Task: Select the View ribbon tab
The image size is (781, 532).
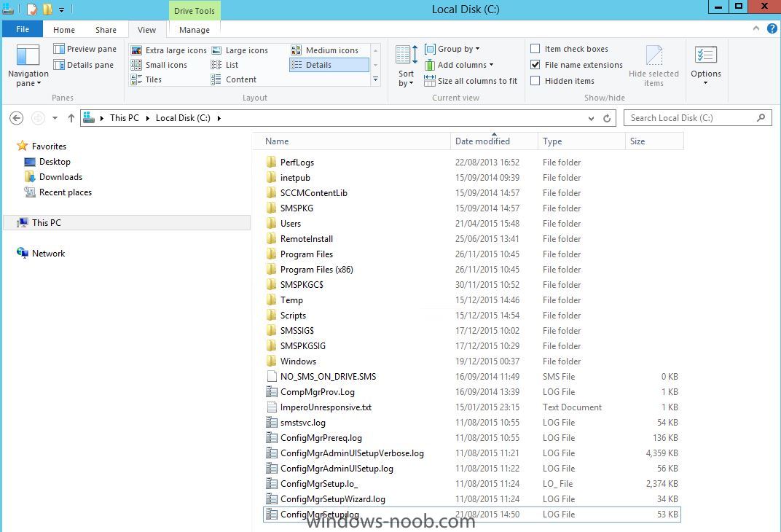Action: click(146, 30)
